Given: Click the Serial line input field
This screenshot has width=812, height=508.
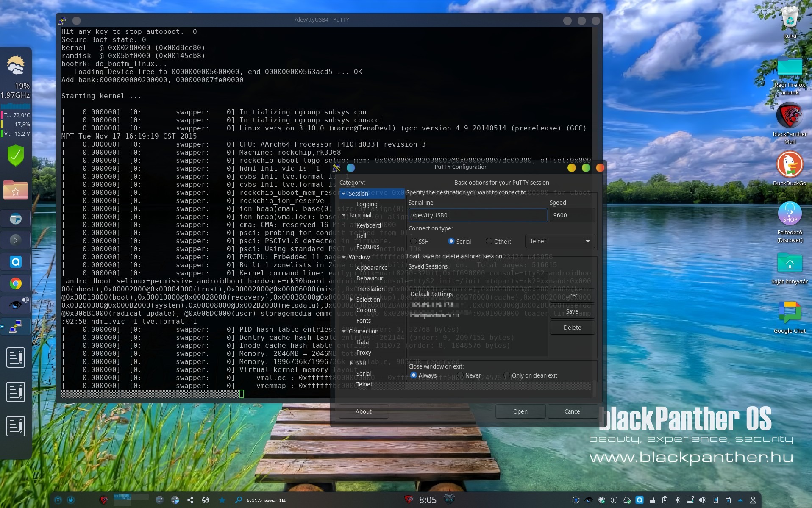Looking at the screenshot, I should (x=478, y=215).
